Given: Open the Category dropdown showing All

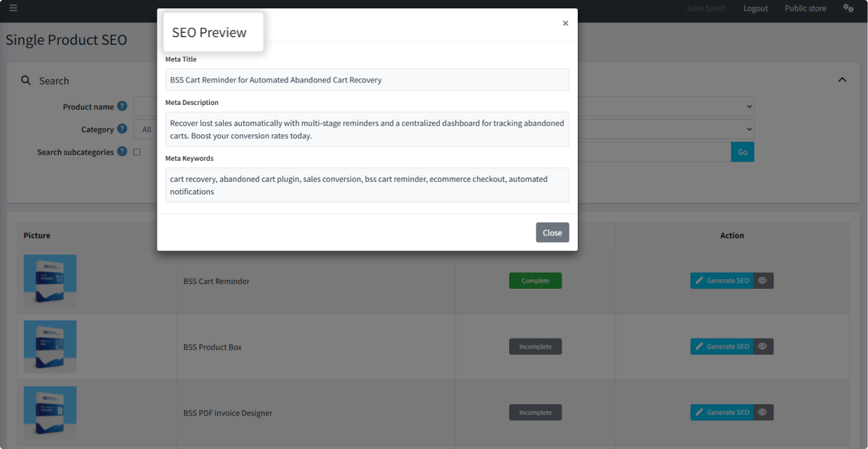Looking at the screenshot, I should (145, 129).
